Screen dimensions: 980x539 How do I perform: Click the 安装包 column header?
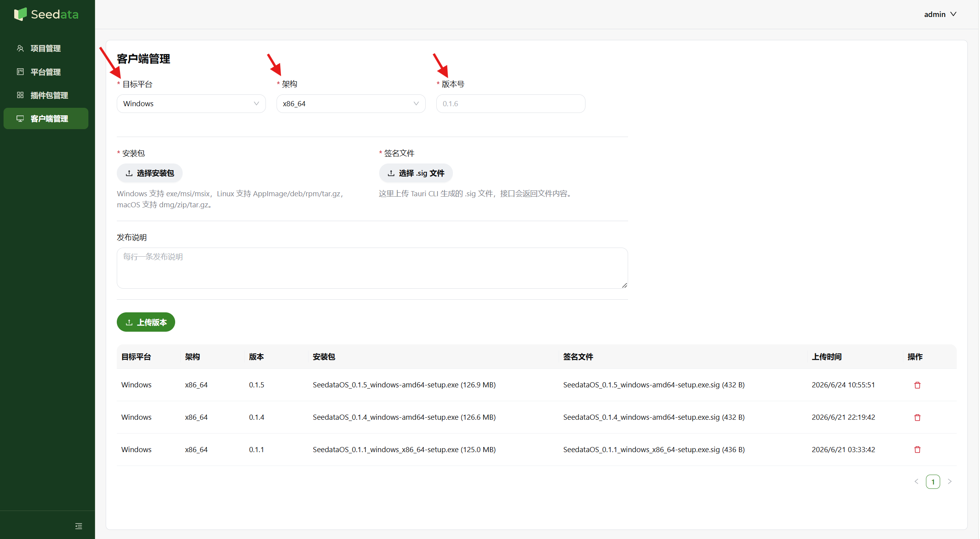click(x=324, y=357)
